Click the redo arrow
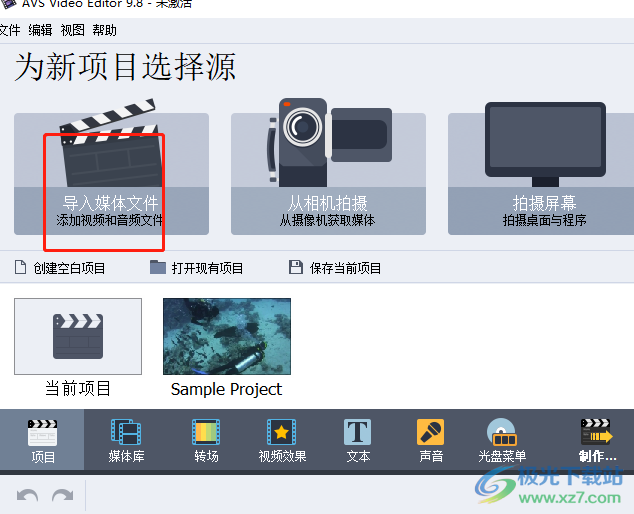634x514 pixels. pyautogui.click(x=63, y=495)
